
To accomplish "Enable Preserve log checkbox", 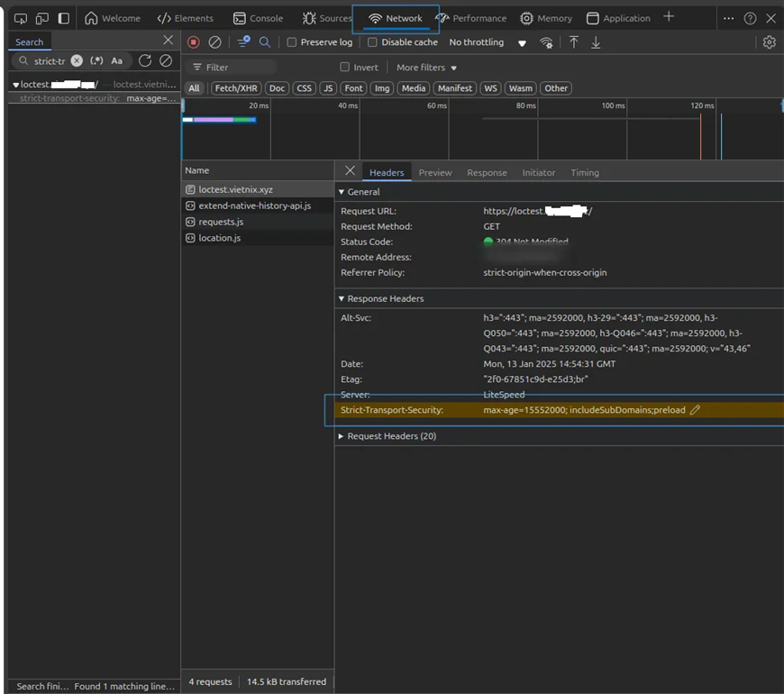I will (291, 42).
